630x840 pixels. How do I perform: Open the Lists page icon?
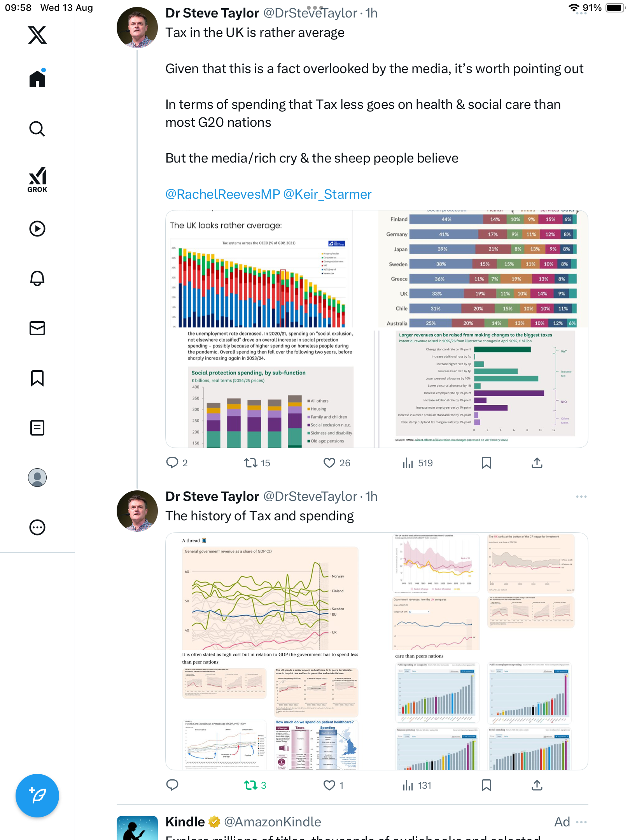click(x=37, y=428)
